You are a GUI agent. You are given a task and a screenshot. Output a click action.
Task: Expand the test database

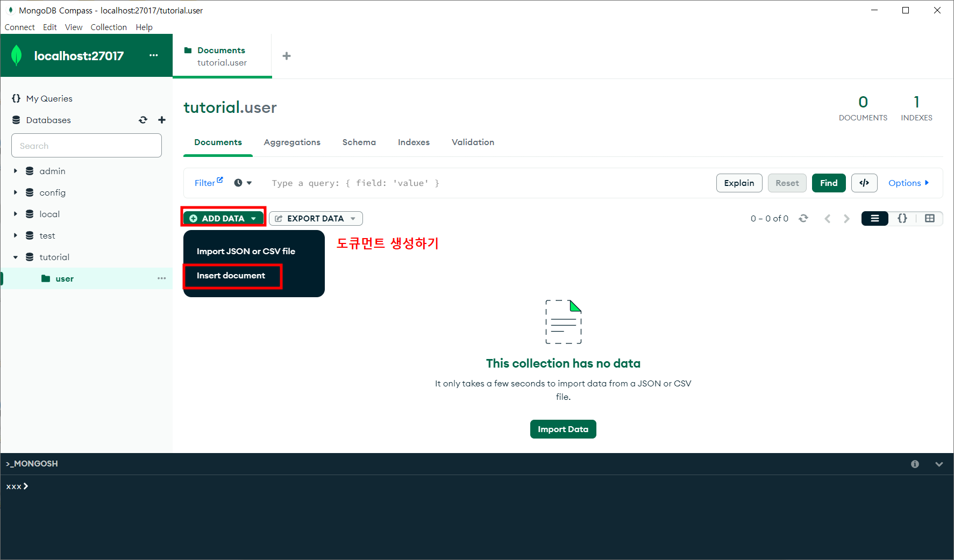[x=16, y=235]
